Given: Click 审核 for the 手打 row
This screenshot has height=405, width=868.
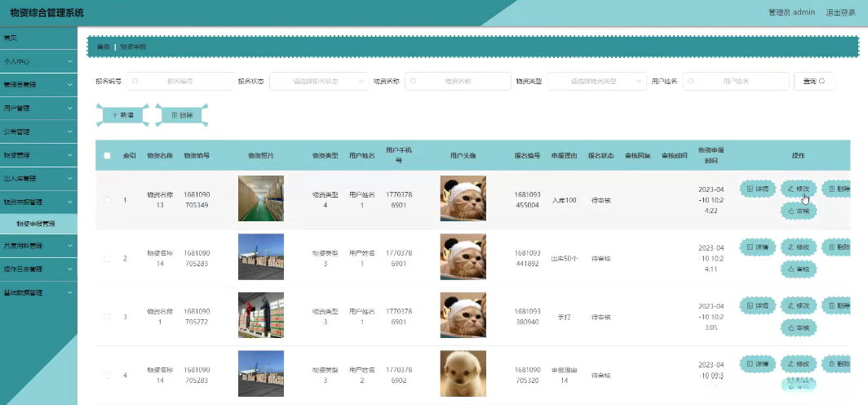Looking at the screenshot, I should (798, 327).
